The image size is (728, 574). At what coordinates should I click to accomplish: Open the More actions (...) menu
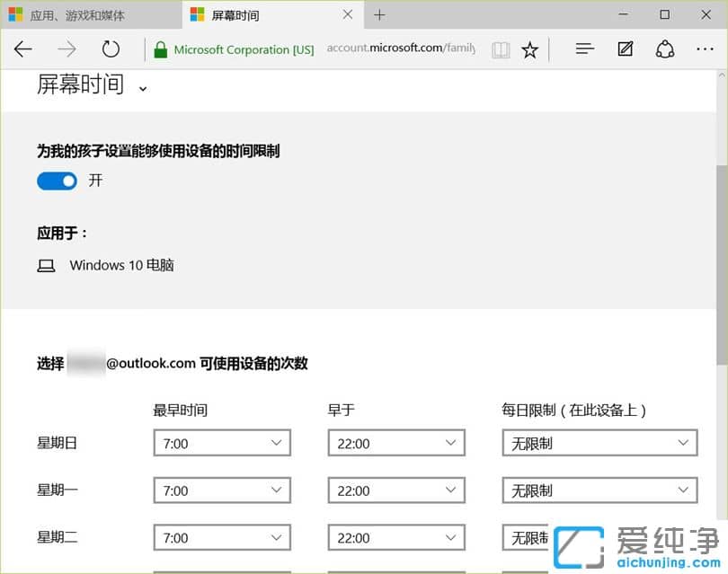pos(705,49)
